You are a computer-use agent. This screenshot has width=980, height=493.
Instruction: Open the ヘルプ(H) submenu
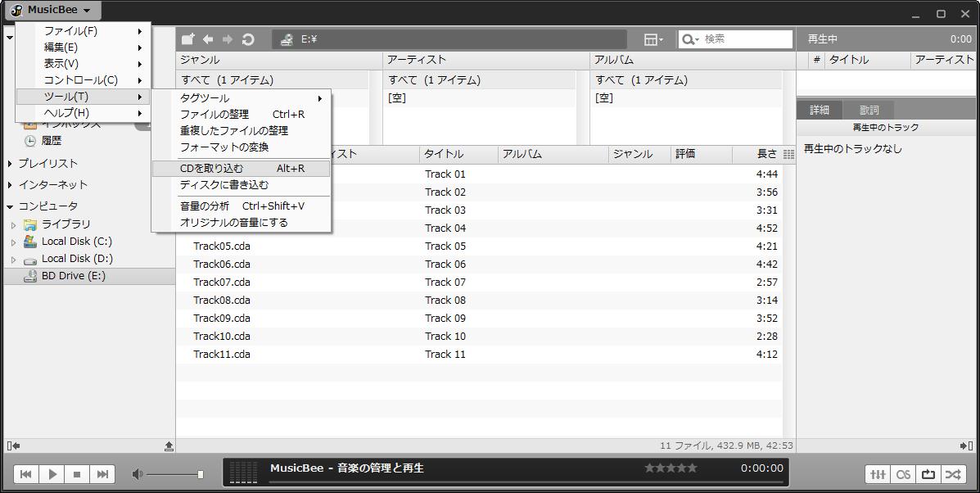[x=84, y=112]
